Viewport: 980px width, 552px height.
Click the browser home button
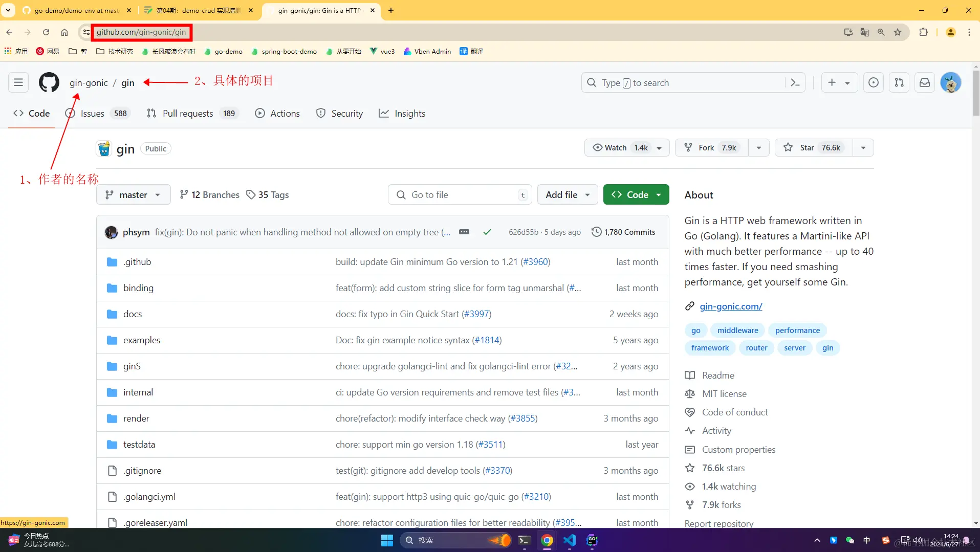tap(64, 32)
